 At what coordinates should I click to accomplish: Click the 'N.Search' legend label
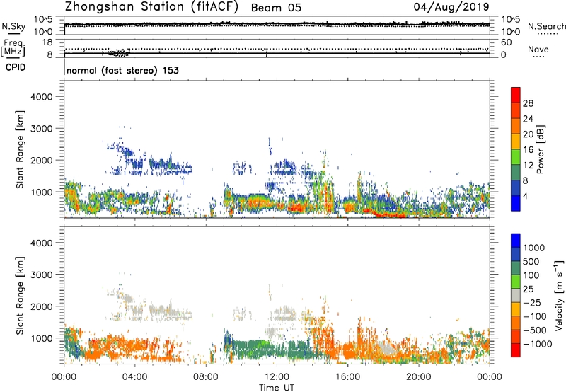pyautogui.click(x=547, y=26)
